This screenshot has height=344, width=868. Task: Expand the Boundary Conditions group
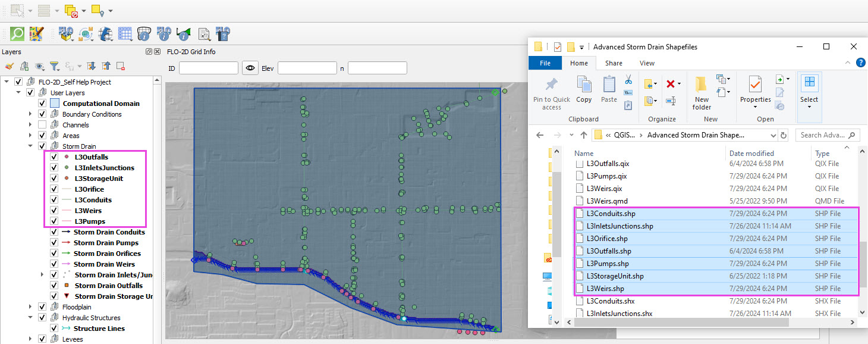(30, 114)
